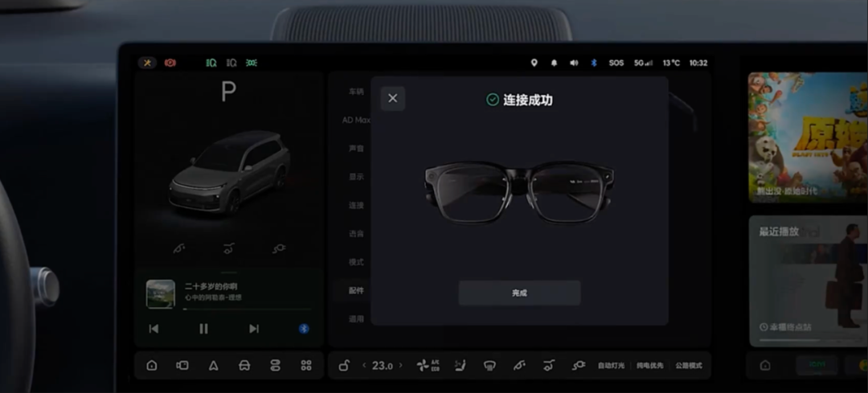Tap the P gear indicator

point(228,92)
